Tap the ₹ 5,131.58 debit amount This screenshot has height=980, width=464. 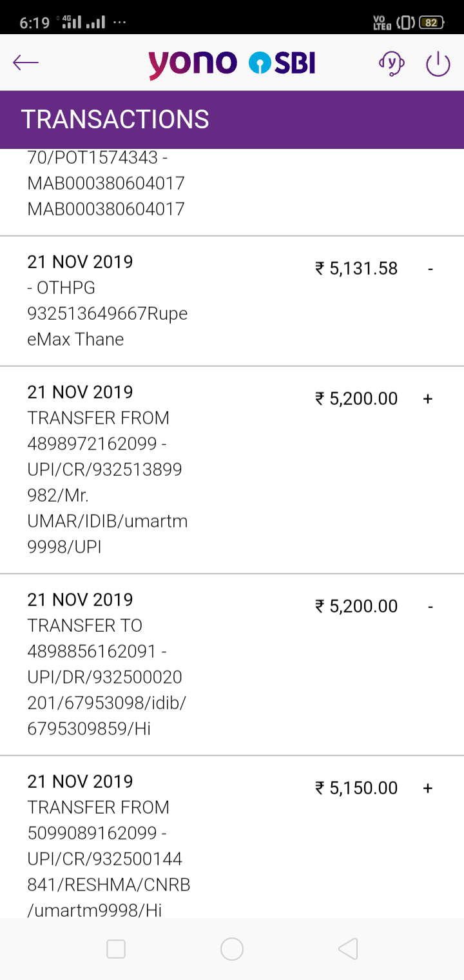tap(356, 268)
